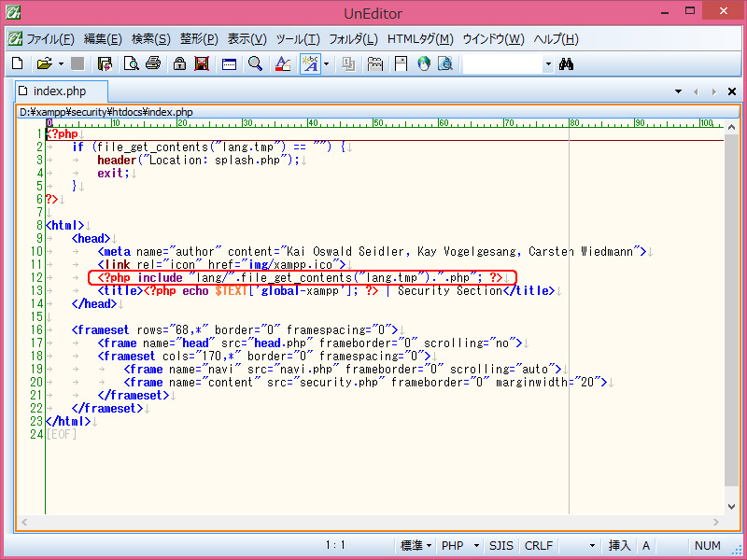The height and width of the screenshot is (560, 747).
Task: Toggle 挿入 insert mode in status bar
Action: 620,545
